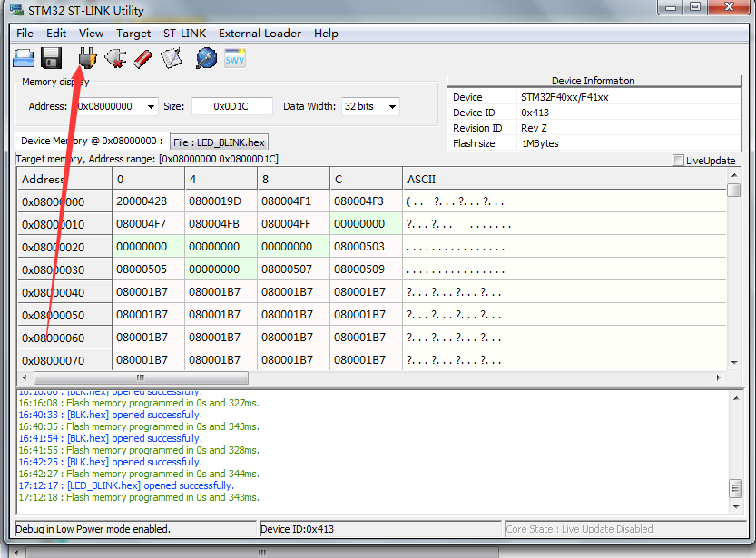Click log line LED_BLINK.hex opened successfully

(x=126, y=485)
